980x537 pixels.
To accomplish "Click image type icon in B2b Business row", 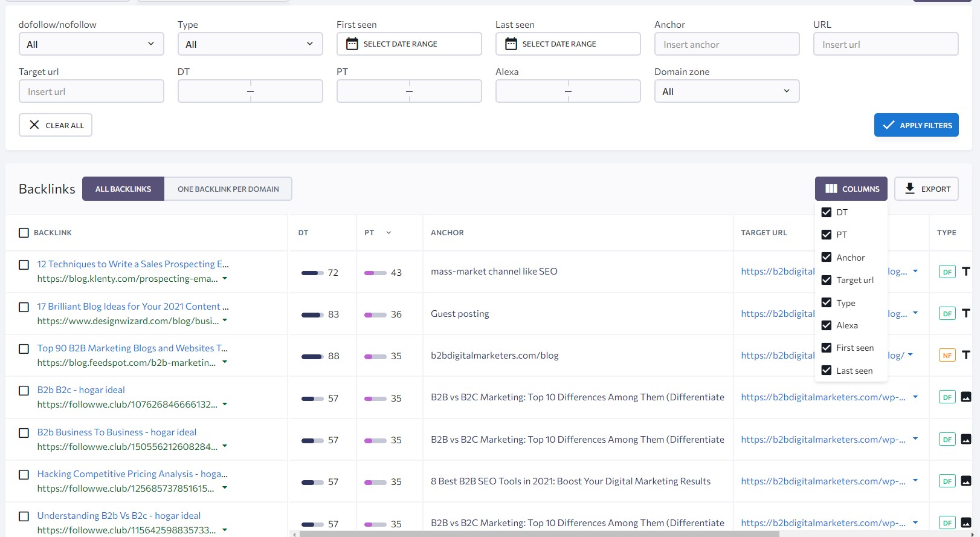I will click(966, 439).
